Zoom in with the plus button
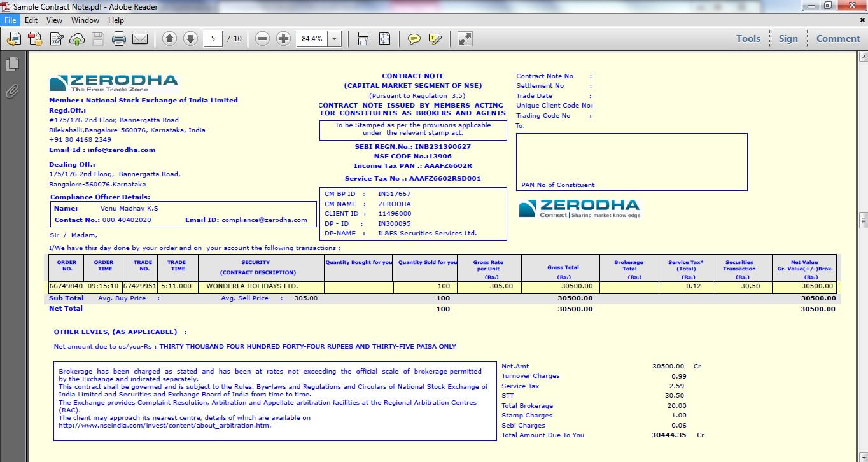Screen dimensions: 868x462 coord(284,39)
